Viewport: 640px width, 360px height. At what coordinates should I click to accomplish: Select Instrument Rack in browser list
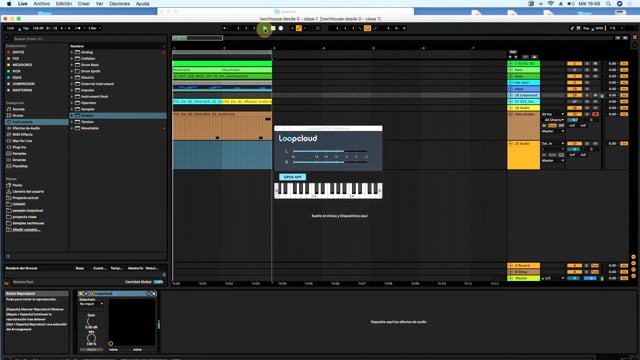tap(95, 97)
